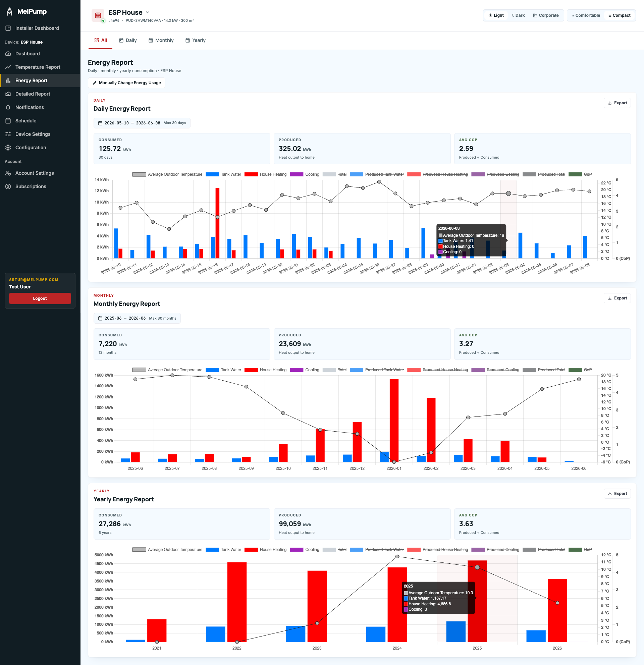Screen dimensions: 644x665
Task: Select the Corporate theme option
Action: (546, 15)
